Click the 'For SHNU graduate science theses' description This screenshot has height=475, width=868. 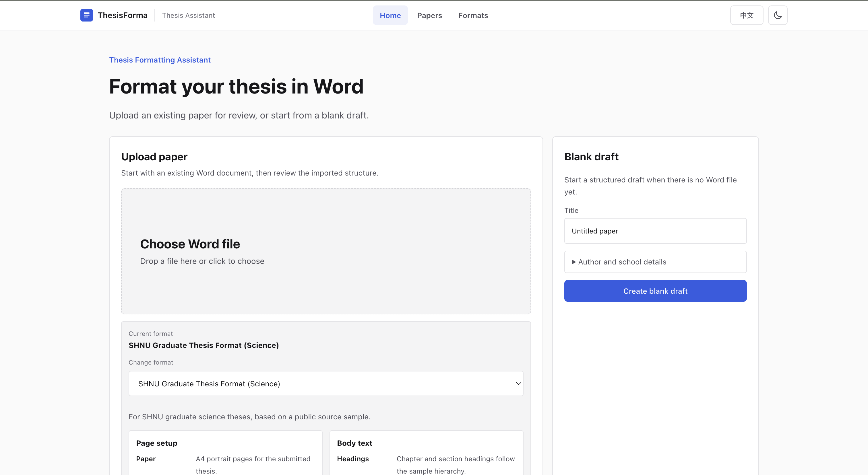pos(249,417)
